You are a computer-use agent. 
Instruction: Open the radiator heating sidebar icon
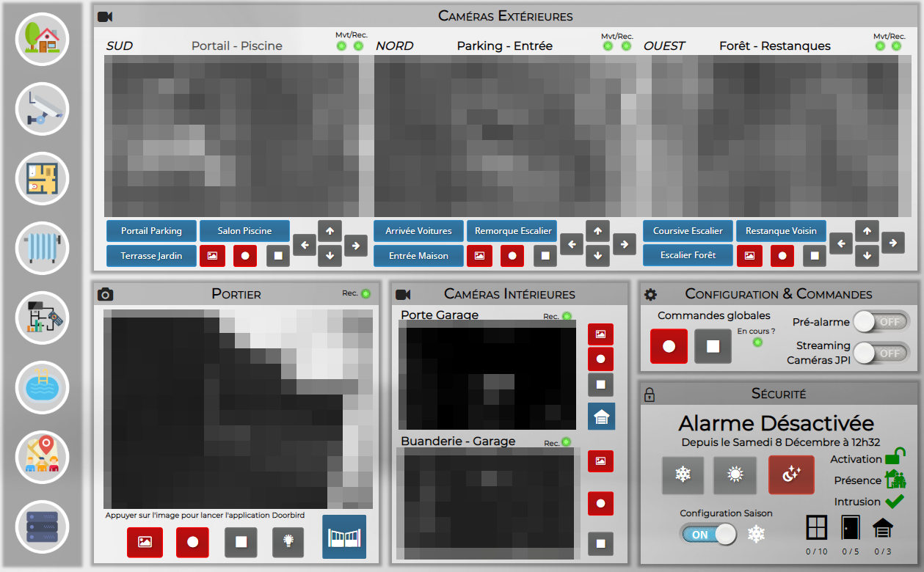(42, 248)
